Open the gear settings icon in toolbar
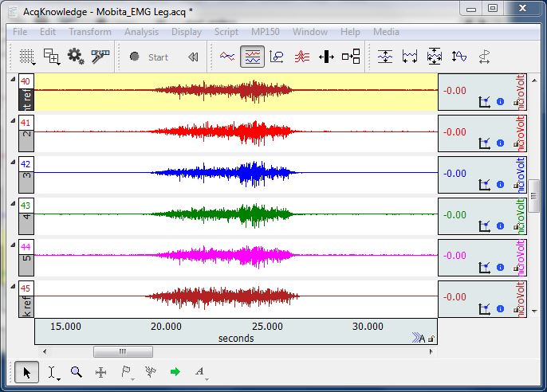The height and width of the screenshot is (392, 547). [x=76, y=57]
